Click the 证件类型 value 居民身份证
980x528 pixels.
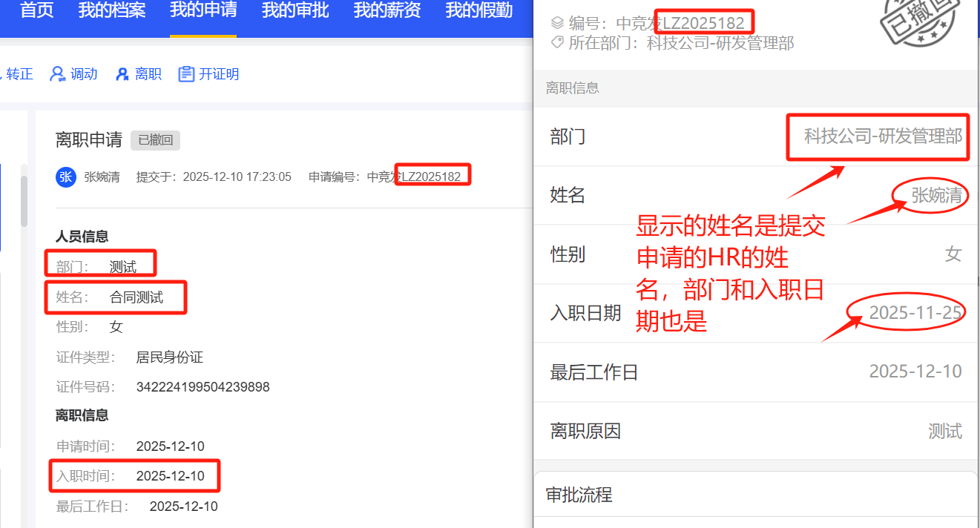[170, 357]
